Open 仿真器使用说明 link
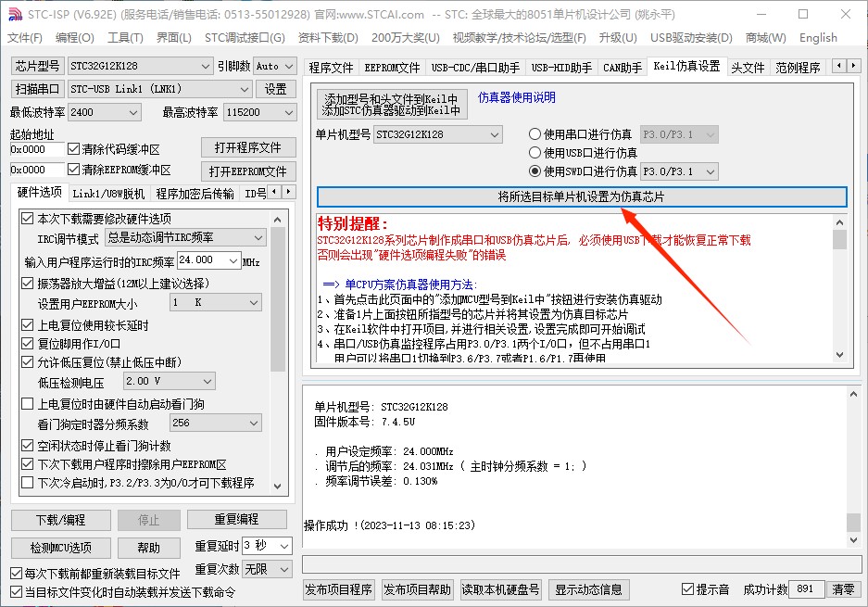Screen dimensions: 868x607 click(517, 97)
